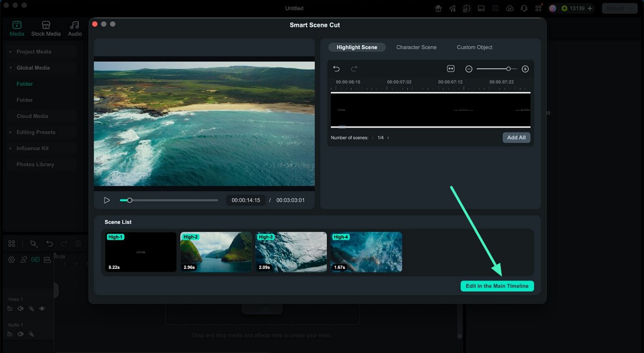Choose the select pointer tool in timeline toolbar

pos(33,244)
